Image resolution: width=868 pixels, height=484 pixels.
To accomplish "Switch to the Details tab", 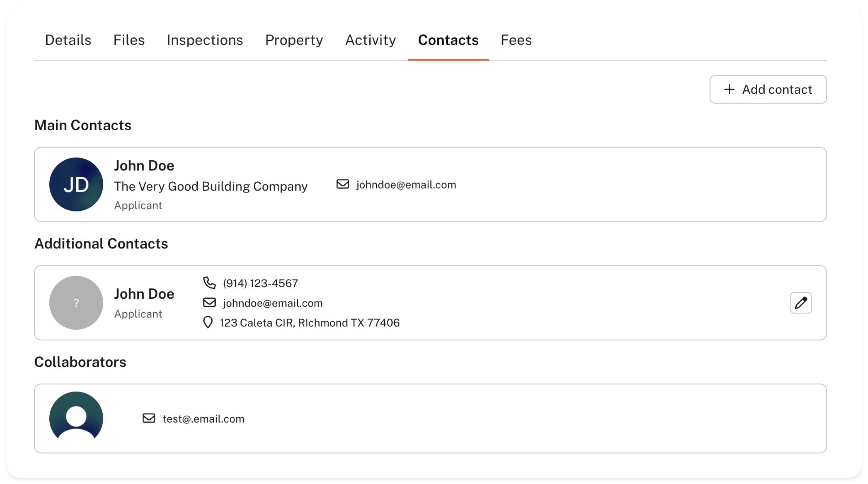I will click(x=68, y=40).
